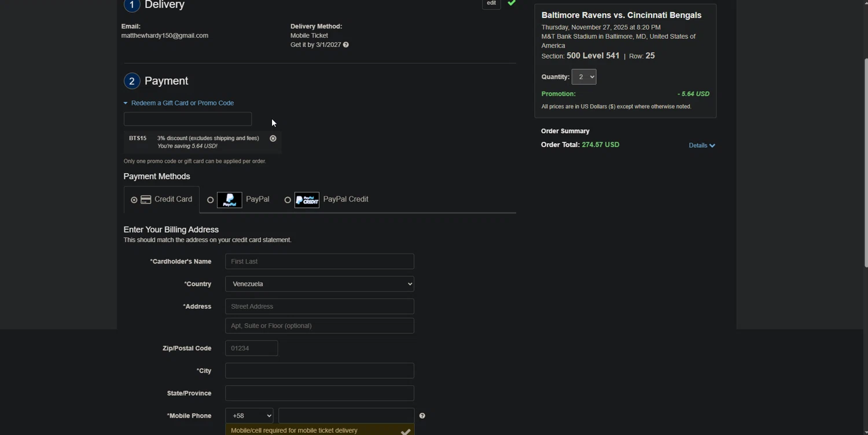
Task: Select the PayPal radio button
Action: coord(211,200)
